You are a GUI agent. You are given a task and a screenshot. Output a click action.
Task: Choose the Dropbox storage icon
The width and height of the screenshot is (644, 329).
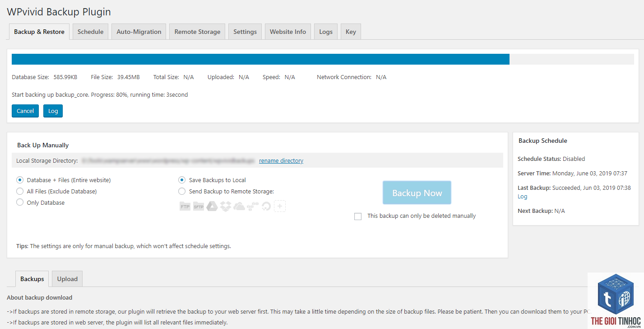tap(226, 207)
